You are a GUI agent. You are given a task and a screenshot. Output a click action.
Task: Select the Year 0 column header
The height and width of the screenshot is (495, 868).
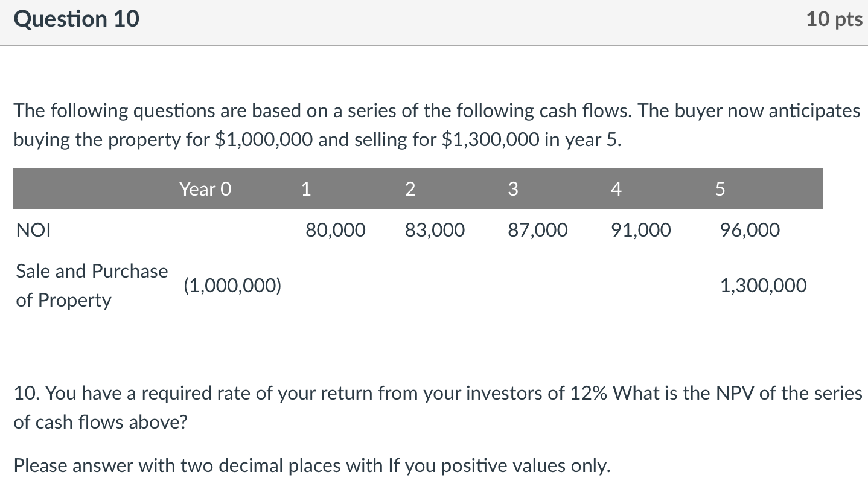[x=205, y=190]
